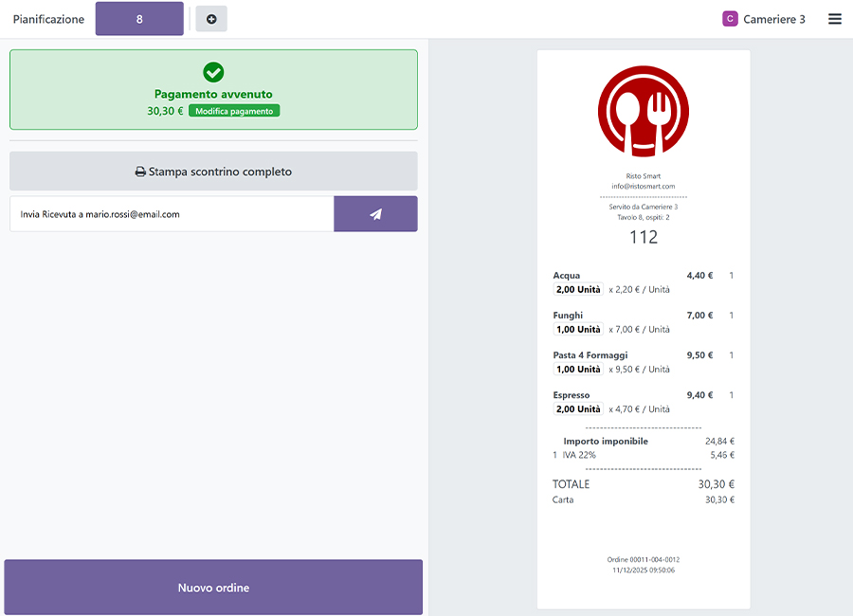The width and height of the screenshot is (853, 616).
Task: Click the green payment success checkmark
Action: 213,72
